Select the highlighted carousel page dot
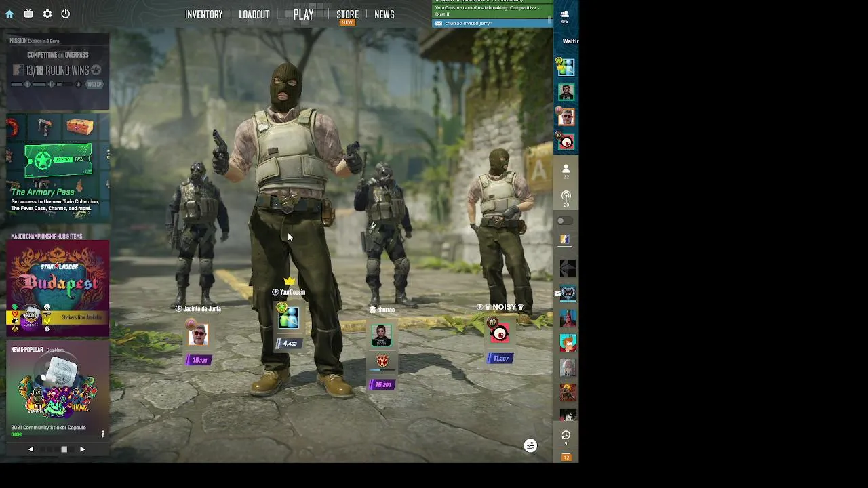Image resolution: width=868 pixels, height=488 pixels. point(64,449)
